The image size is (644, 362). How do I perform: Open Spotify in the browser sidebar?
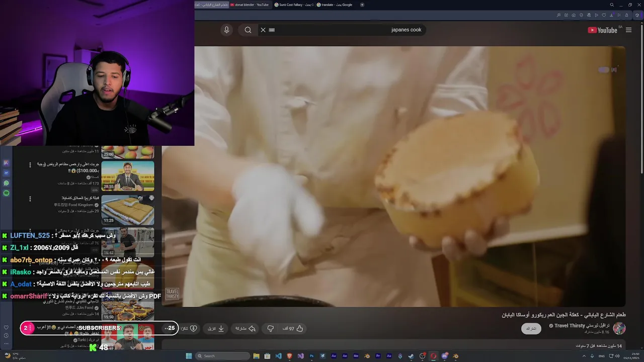(6, 193)
